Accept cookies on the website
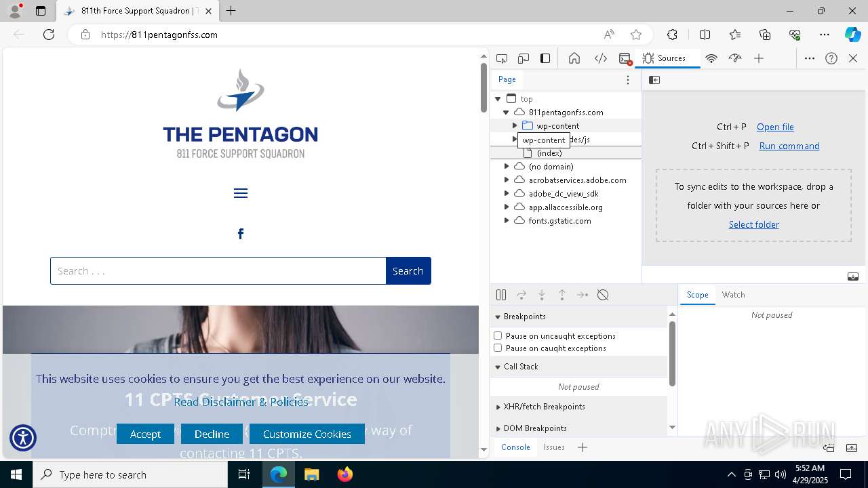The width and height of the screenshot is (868, 488). [145, 434]
